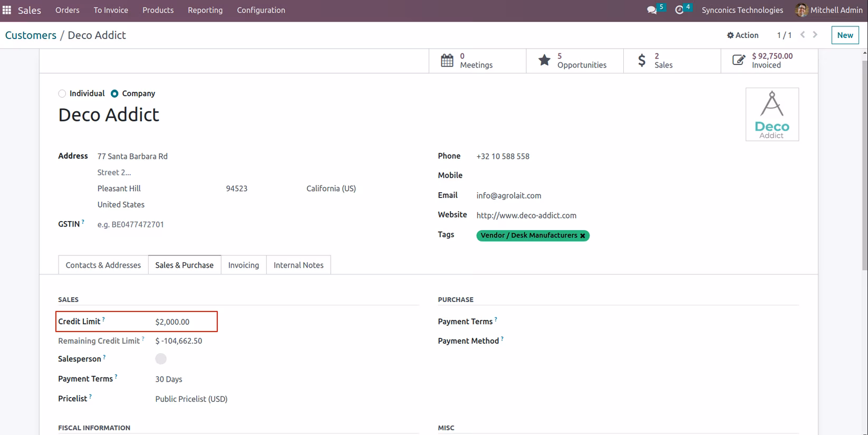
Task: Click the Deco Addict logo image
Action: 772,115
